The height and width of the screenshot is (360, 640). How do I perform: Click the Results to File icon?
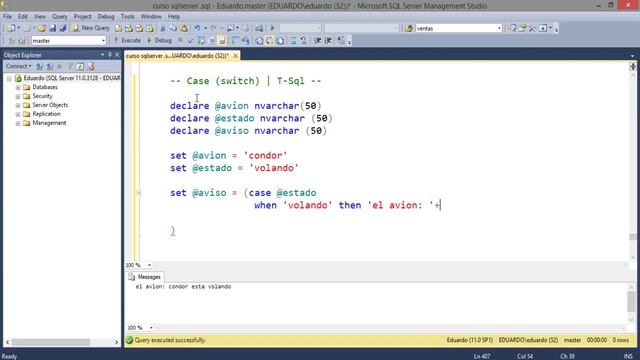(280, 40)
